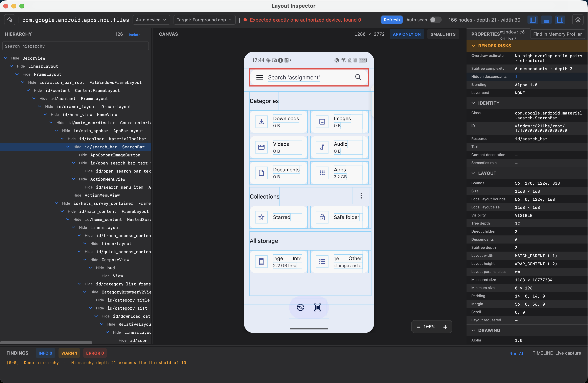The image size is (588, 383).
Task: Collapse the id/search_bar tree chevron
Action: pyautogui.click(x=68, y=147)
